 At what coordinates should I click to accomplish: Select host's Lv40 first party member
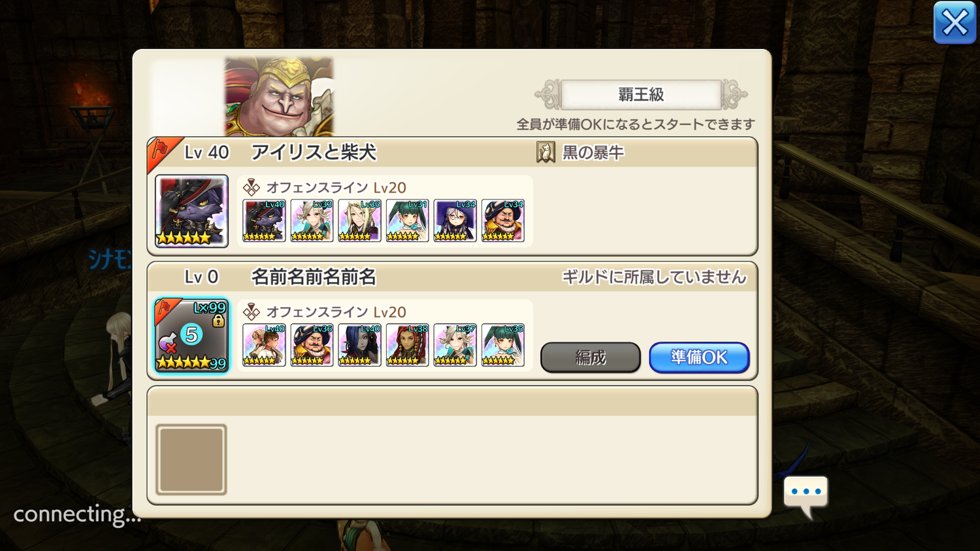click(264, 221)
